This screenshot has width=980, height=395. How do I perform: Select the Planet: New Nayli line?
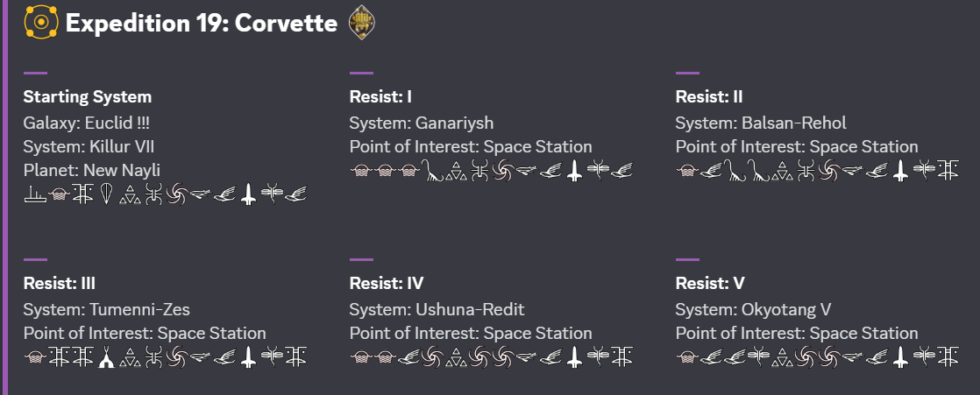tap(92, 171)
